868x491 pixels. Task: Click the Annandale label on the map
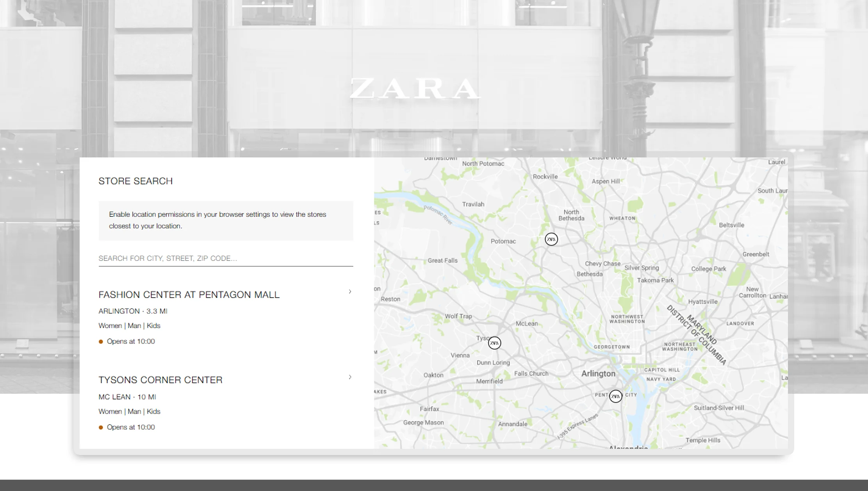point(512,424)
